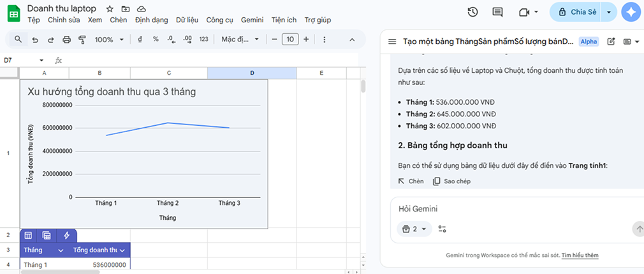Open Gemini panel hamburger menu
Image resolution: width=644 pixels, height=274 pixels.
pyautogui.click(x=392, y=42)
